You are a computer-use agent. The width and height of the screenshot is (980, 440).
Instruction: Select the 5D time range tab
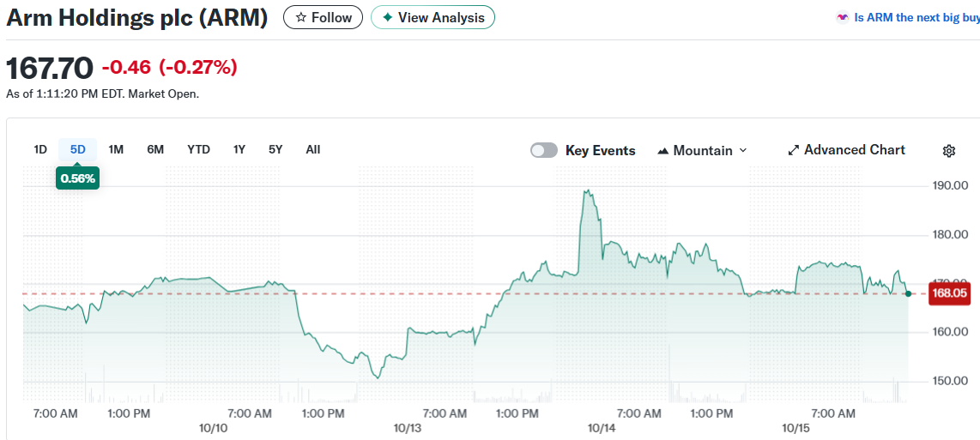78,149
